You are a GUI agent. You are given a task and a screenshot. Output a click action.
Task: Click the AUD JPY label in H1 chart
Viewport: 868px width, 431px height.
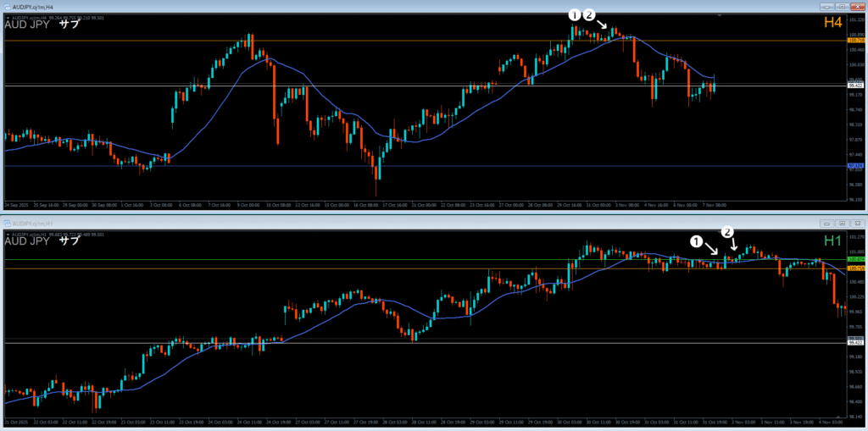(x=28, y=241)
